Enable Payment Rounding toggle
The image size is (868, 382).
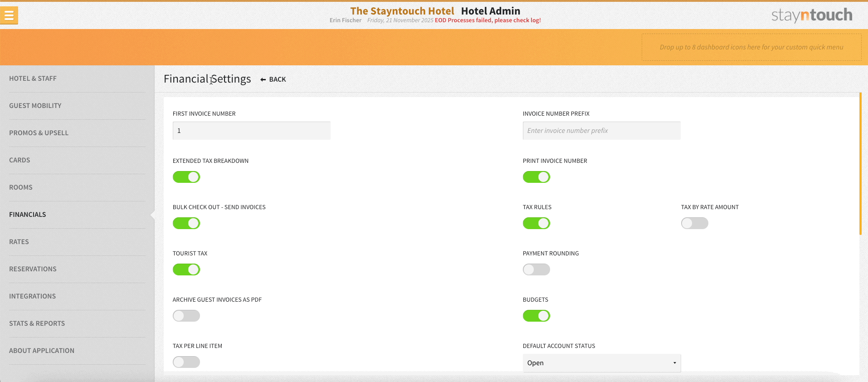pyautogui.click(x=536, y=269)
